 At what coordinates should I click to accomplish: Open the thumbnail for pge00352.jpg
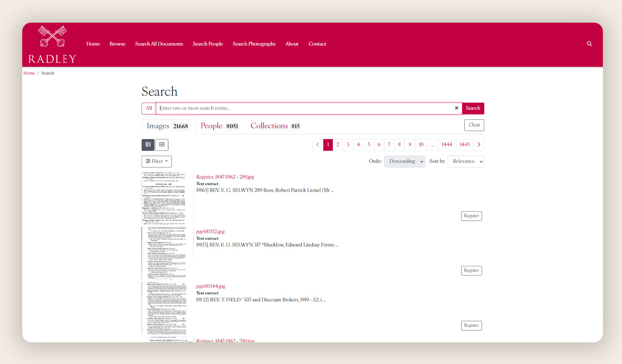click(167, 253)
